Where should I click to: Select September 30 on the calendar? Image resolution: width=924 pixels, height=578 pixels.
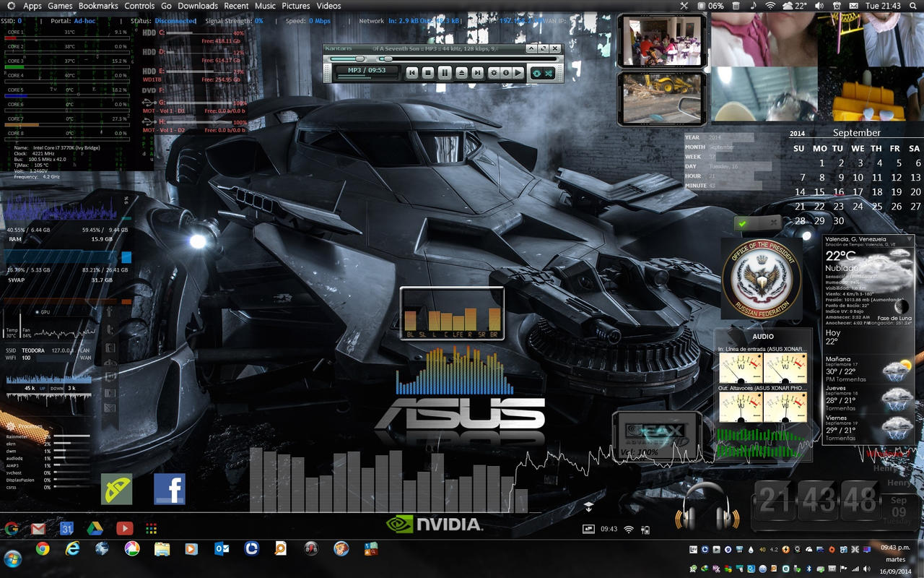coord(838,221)
